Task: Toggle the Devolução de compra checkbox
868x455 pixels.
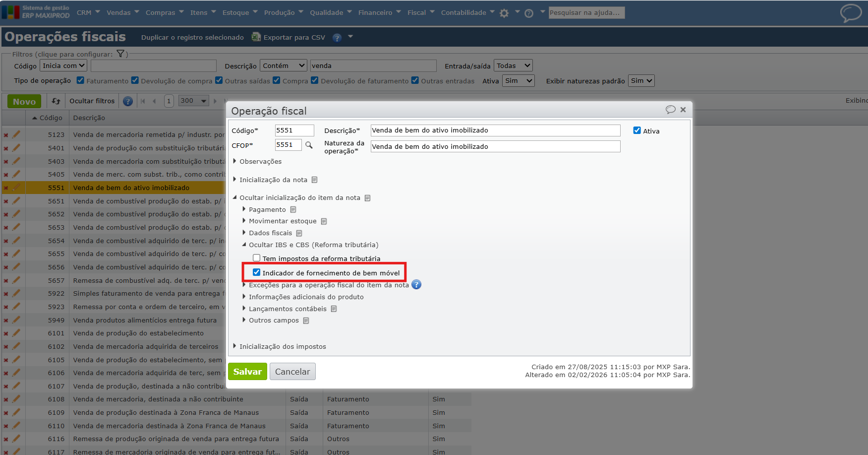Action: tap(134, 80)
